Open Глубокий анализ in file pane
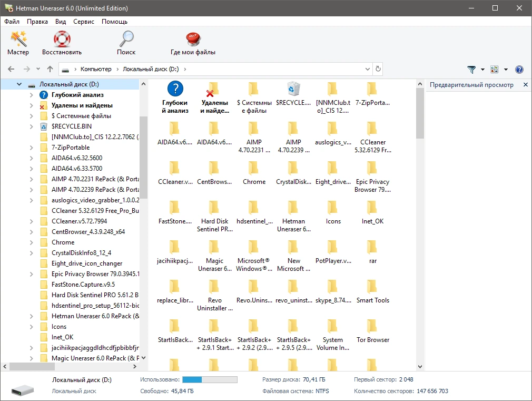532x401 pixels. coord(175,98)
